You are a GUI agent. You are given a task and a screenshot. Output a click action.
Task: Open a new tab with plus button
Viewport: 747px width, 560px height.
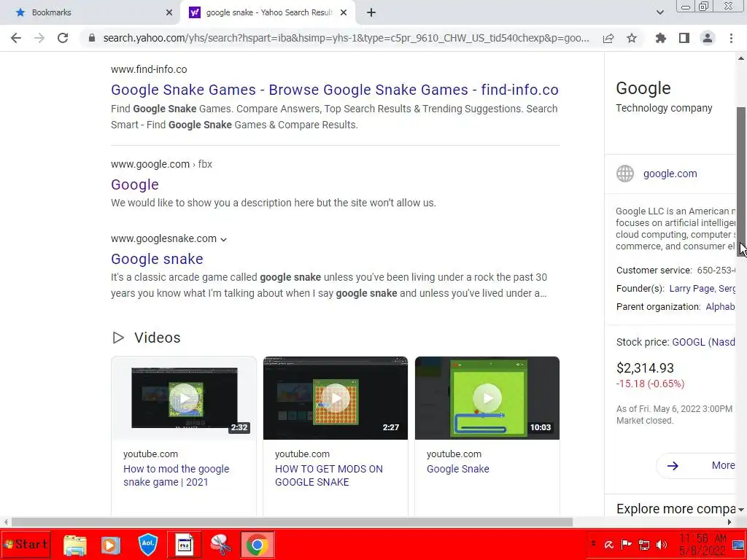click(x=371, y=13)
